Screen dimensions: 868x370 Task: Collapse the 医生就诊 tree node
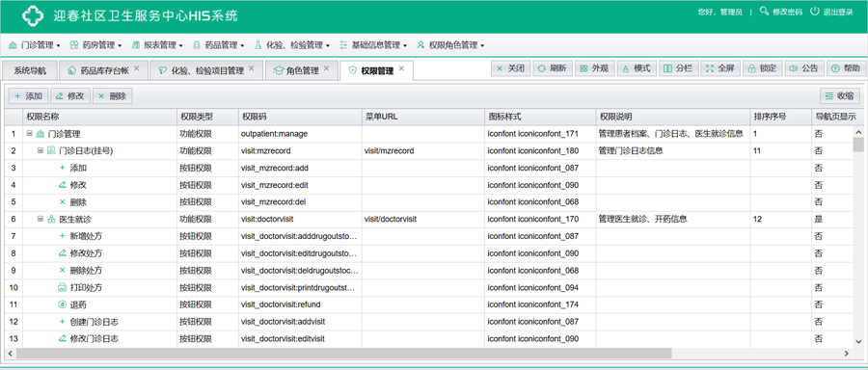pyautogui.click(x=40, y=219)
